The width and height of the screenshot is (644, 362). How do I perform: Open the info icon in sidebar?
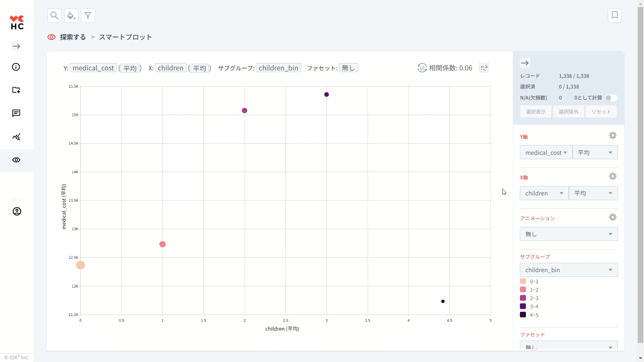tap(16, 67)
